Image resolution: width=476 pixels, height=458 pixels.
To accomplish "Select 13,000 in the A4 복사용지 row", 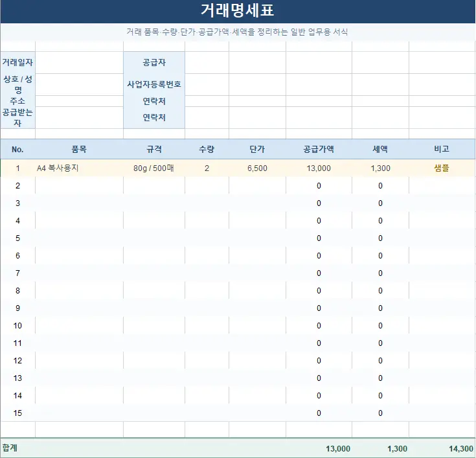I will click(x=319, y=168).
